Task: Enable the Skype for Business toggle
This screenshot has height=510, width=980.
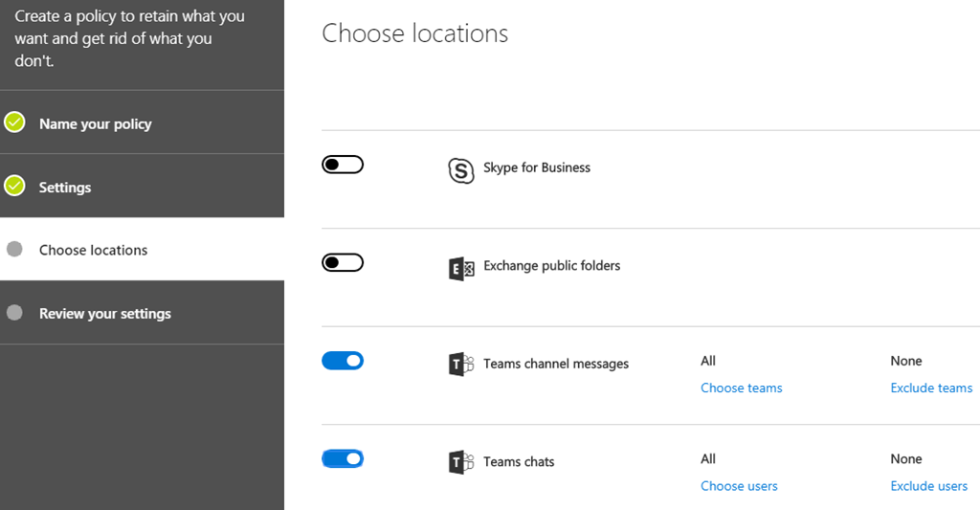Action: tap(343, 166)
